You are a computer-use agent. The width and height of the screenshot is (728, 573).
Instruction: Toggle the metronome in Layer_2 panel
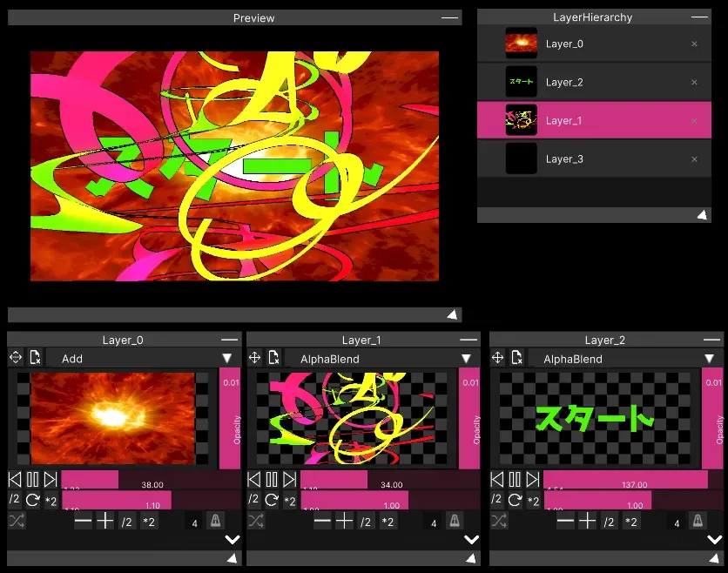pyautogui.click(x=697, y=521)
